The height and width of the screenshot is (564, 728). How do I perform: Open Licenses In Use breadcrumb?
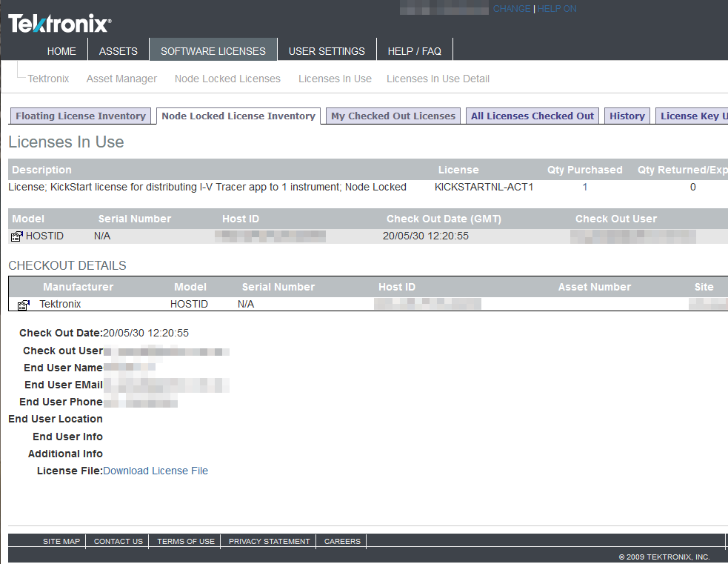[335, 79]
